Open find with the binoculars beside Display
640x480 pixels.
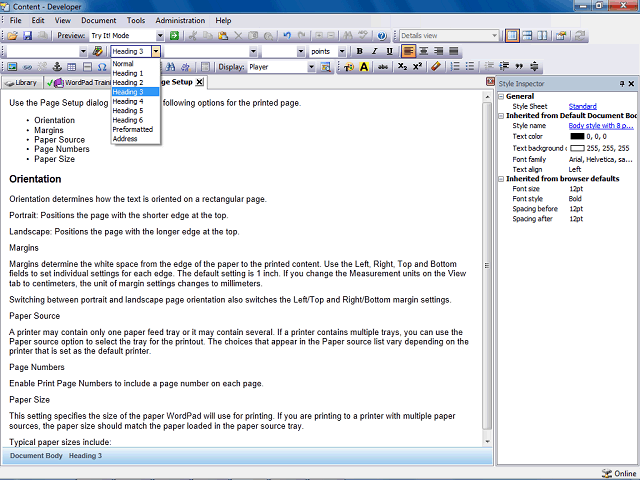[x=171, y=67]
